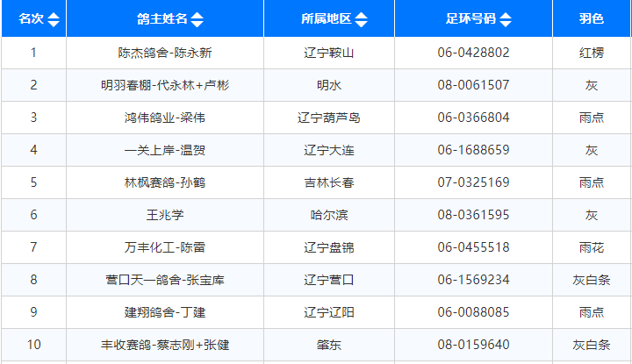Click the 雨花 feather color cell
Viewport: 632px width, 364px height.
pyautogui.click(x=592, y=247)
